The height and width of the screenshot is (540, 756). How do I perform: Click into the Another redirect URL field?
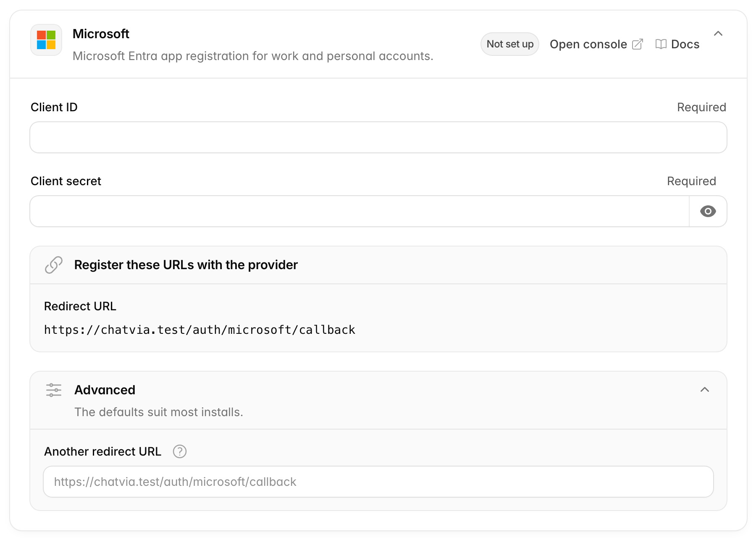point(378,482)
